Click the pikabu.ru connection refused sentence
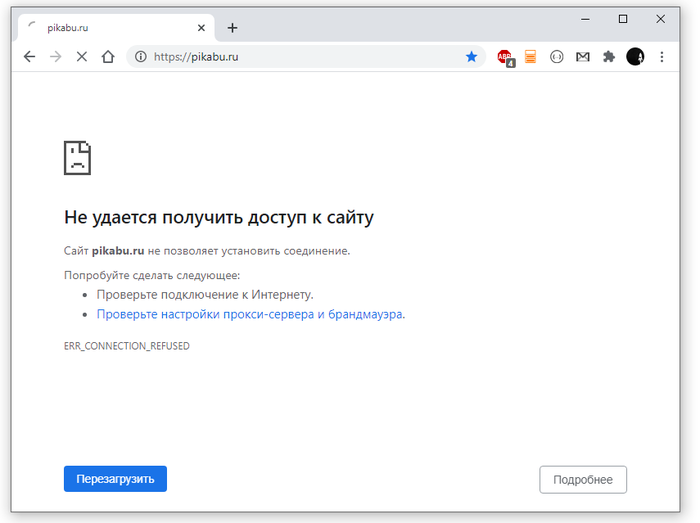 [x=207, y=251]
